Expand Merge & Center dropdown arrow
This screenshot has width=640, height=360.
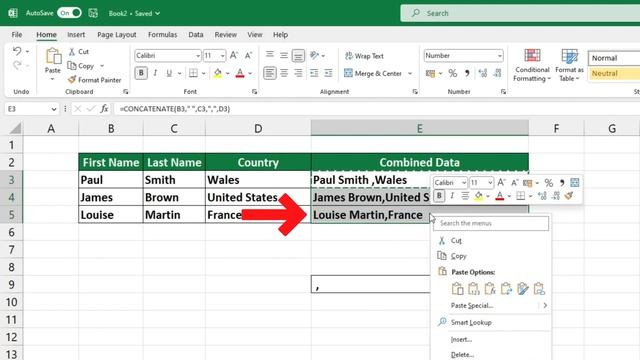(410, 73)
